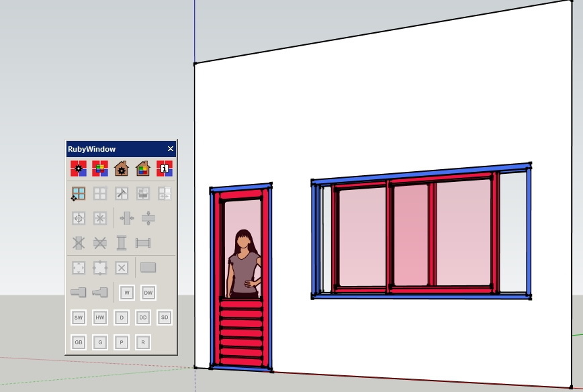Click the house settings gear icon

(x=122, y=168)
